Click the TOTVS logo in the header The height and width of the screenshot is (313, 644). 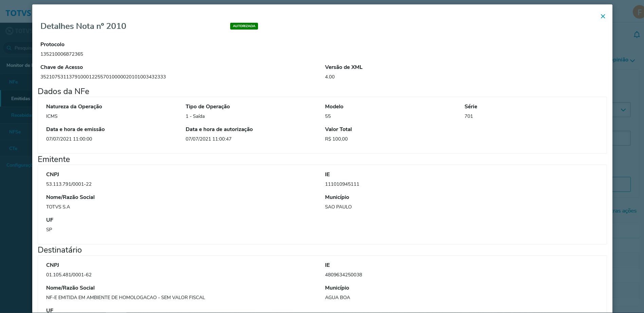(x=18, y=13)
